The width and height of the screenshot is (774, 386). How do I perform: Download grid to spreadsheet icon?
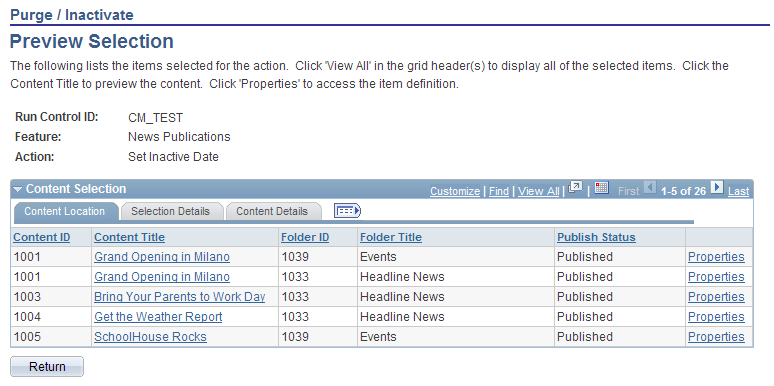[601, 188]
